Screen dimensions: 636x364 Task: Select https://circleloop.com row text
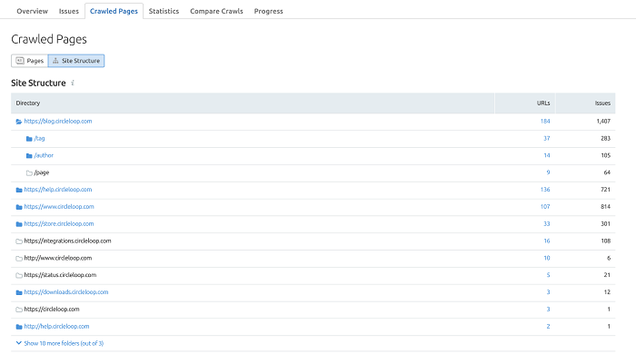pos(52,309)
